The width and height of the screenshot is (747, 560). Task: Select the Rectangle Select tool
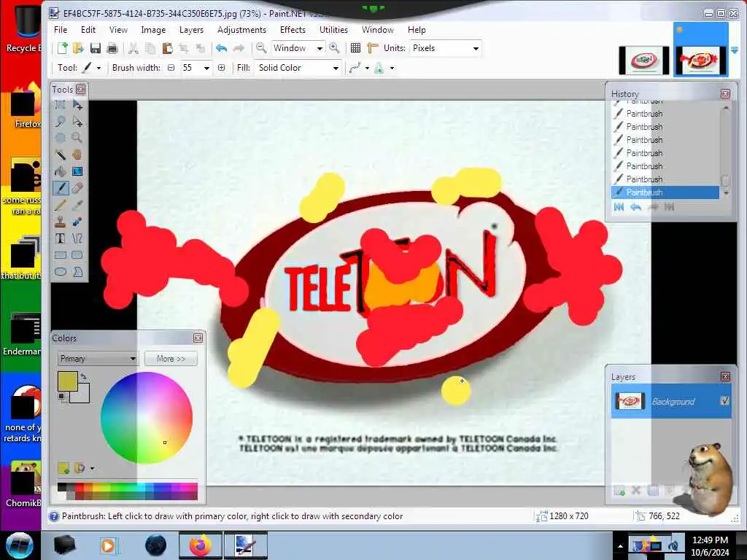(x=61, y=105)
